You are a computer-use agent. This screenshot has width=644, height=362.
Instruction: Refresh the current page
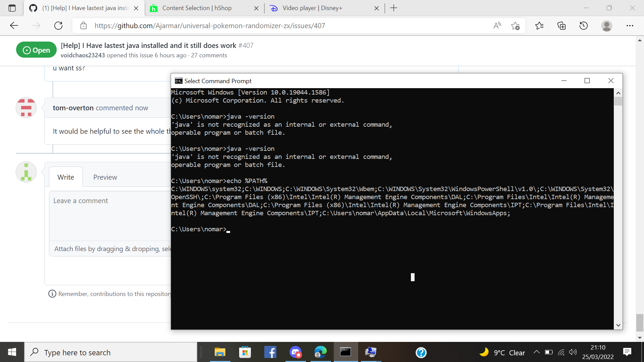(x=58, y=25)
